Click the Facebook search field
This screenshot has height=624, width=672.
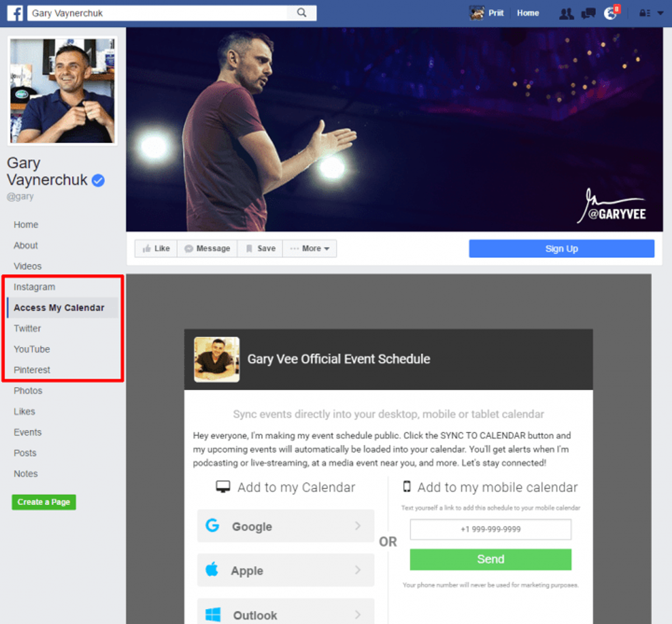(x=157, y=13)
